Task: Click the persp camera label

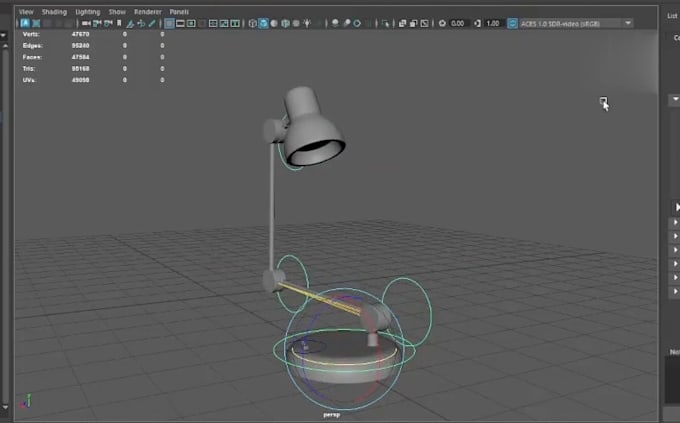Action: [x=332, y=415]
